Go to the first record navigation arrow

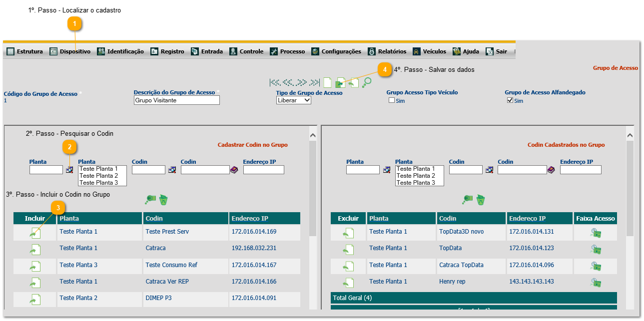click(274, 82)
